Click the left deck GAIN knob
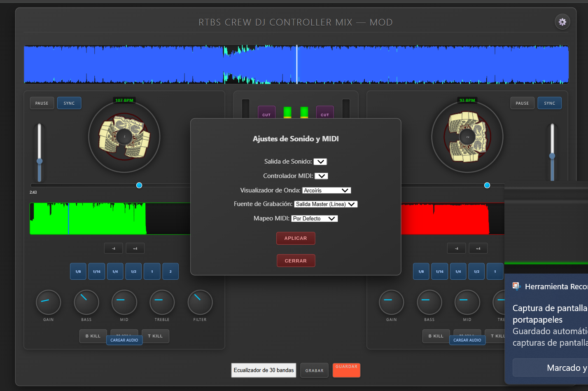The width and height of the screenshot is (588, 391). tap(48, 303)
